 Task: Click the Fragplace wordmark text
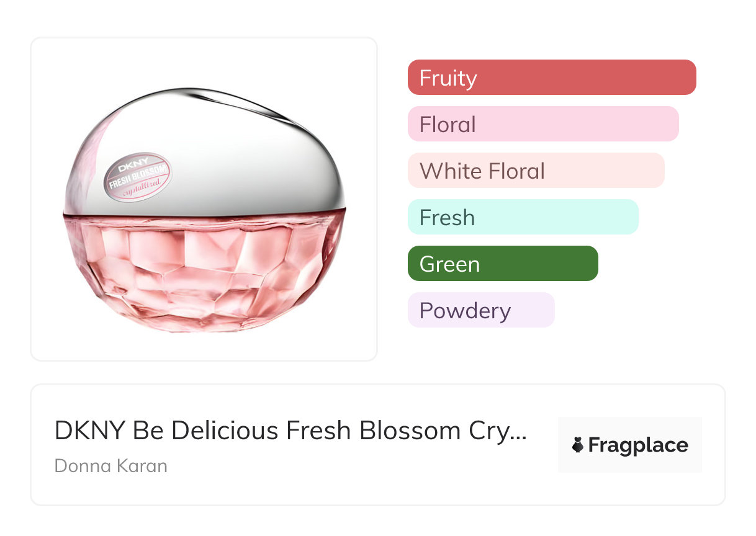click(638, 445)
